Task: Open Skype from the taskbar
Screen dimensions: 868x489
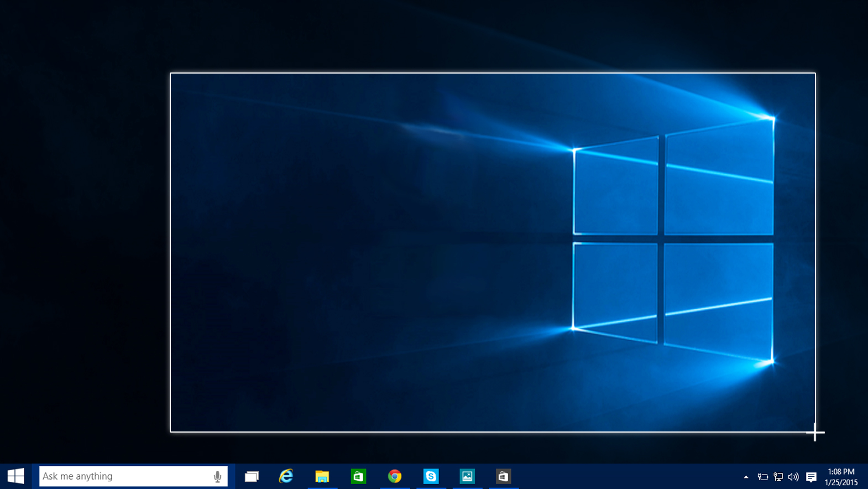Action: [431, 476]
